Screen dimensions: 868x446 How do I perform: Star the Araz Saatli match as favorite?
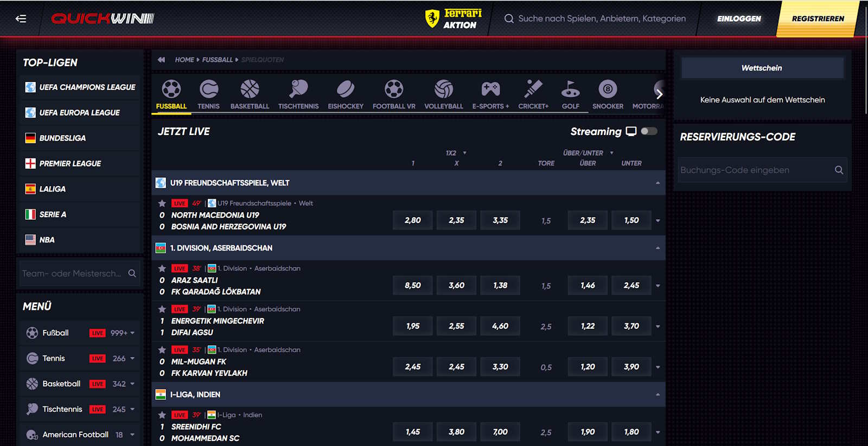[x=162, y=269]
